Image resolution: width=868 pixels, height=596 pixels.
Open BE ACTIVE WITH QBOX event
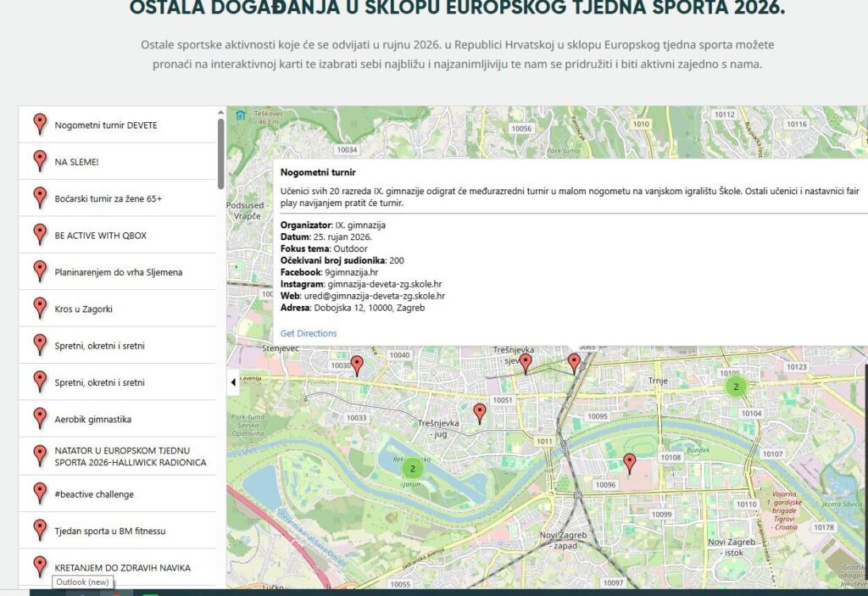coord(117,235)
